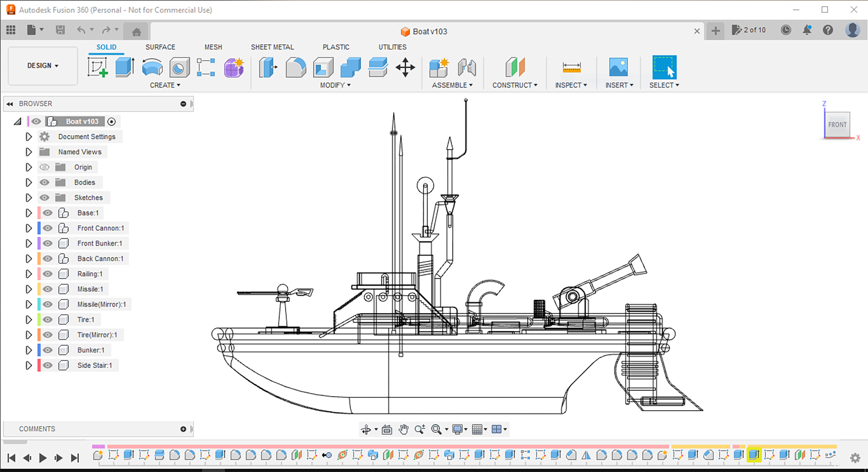Click the Save icon

(60, 30)
